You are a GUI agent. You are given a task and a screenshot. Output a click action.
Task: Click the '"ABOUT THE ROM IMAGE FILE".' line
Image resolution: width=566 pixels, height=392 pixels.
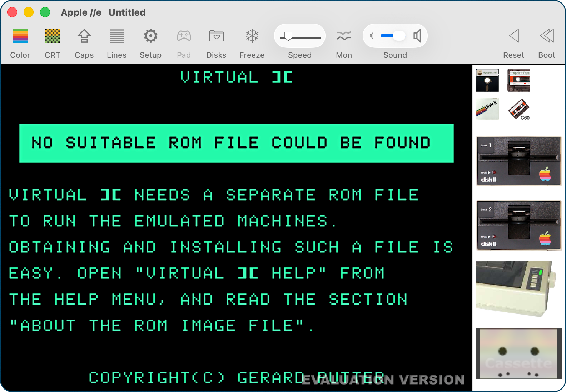(x=162, y=325)
